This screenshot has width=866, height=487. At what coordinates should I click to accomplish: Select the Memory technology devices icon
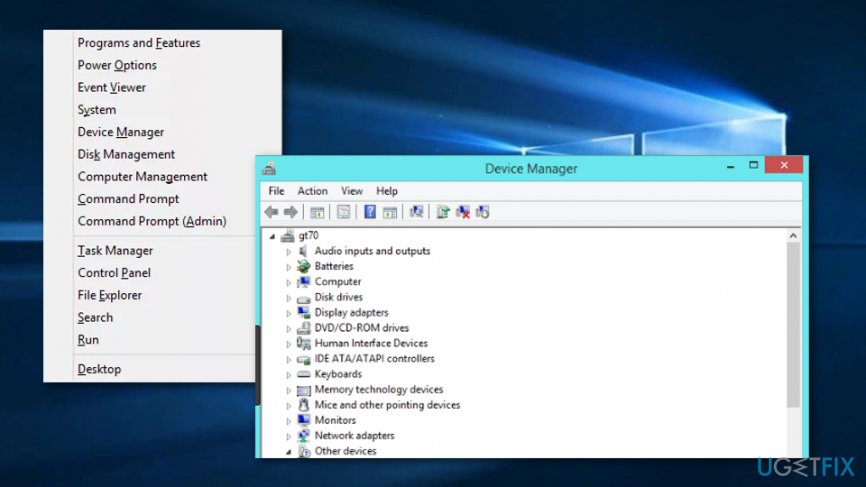303,390
